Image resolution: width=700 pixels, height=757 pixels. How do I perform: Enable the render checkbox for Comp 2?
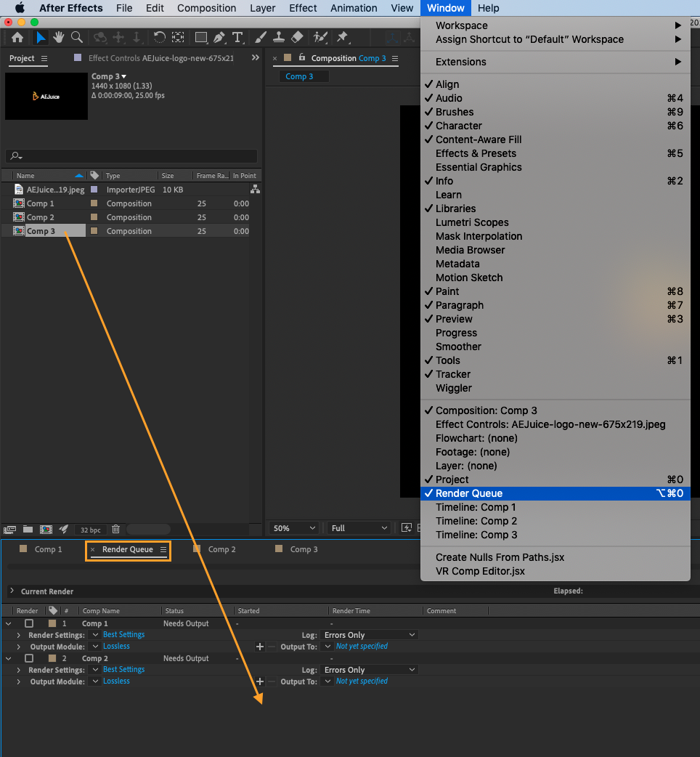29,658
